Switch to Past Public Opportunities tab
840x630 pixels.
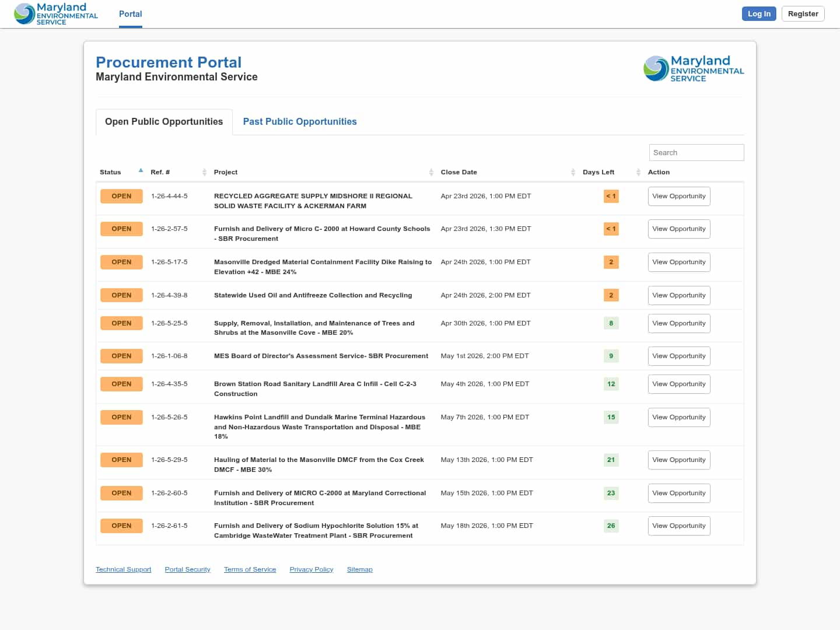pyautogui.click(x=300, y=121)
